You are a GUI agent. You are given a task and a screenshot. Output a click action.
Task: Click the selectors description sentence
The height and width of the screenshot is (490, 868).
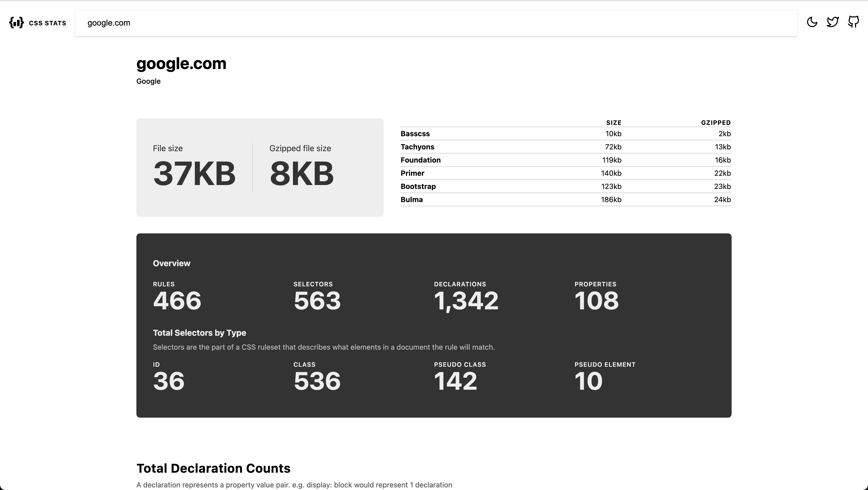pos(324,347)
